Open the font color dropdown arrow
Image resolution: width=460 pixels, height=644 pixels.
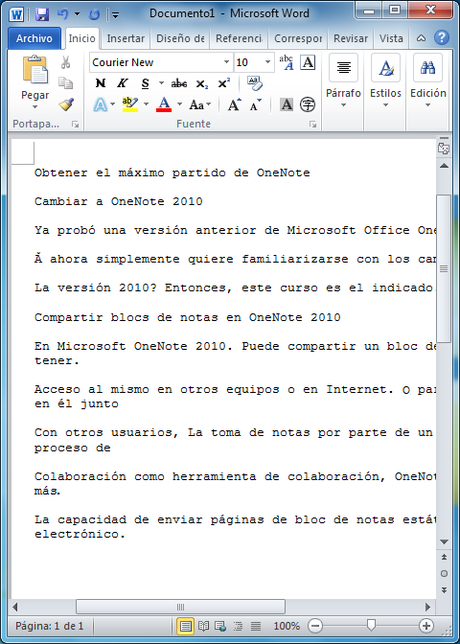tap(179, 105)
